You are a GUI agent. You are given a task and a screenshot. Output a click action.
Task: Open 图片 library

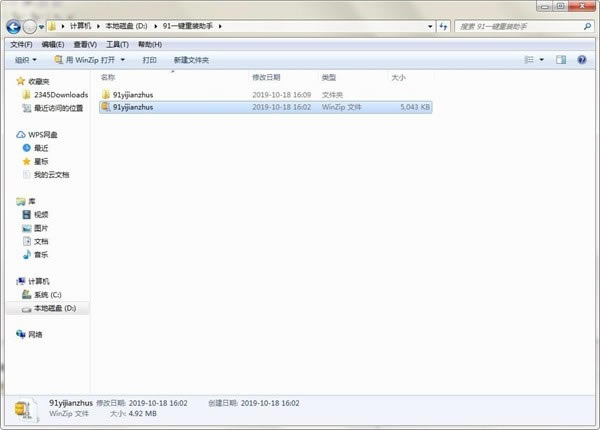[x=41, y=228]
